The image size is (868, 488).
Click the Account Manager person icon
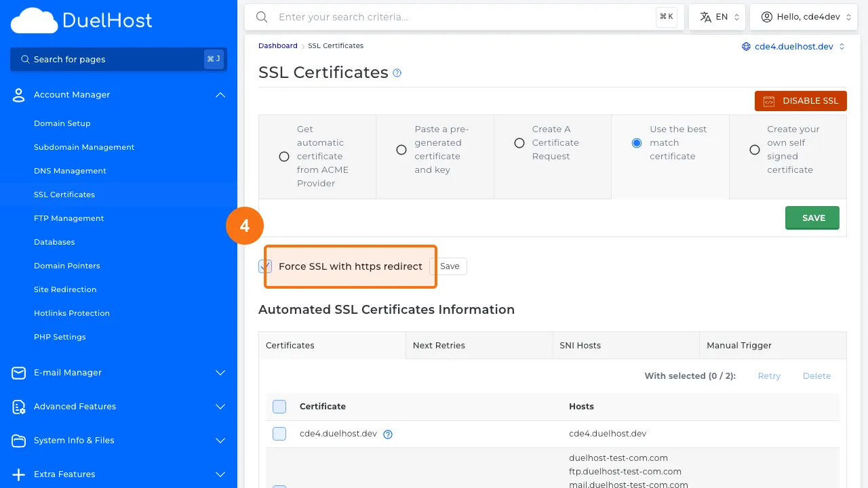click(x=18, y=95)
